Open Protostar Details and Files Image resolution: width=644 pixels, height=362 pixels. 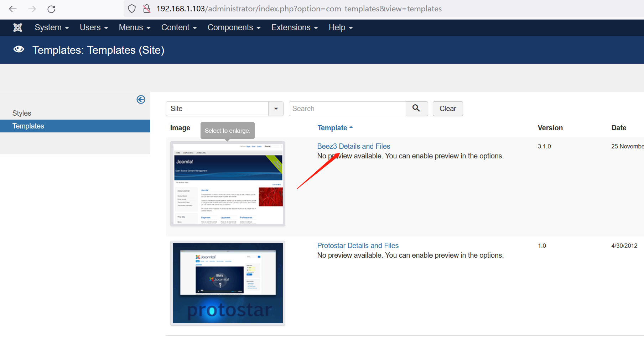(358, 246)
